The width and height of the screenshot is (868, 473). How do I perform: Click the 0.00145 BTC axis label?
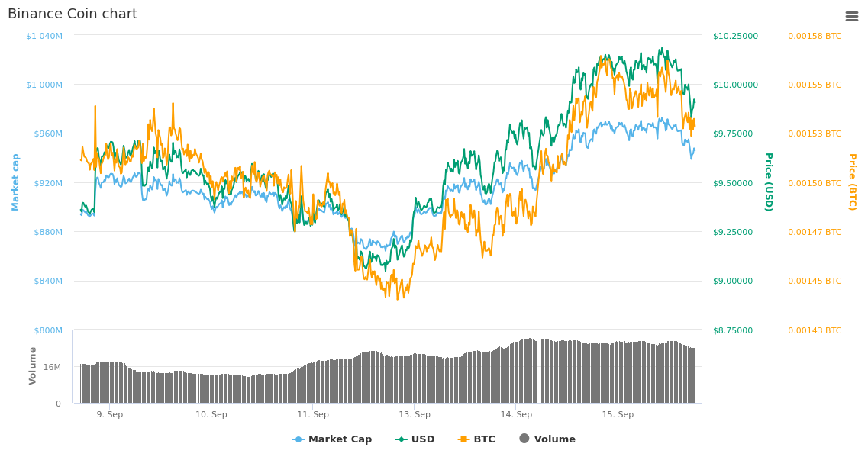[815, 281]
